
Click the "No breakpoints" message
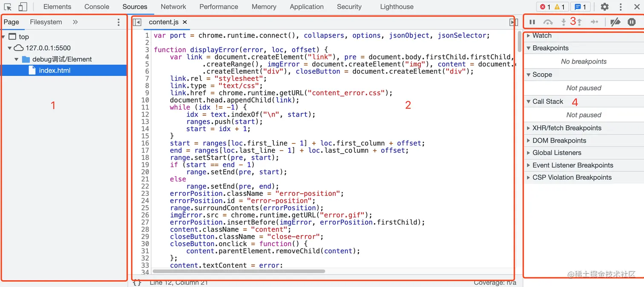[584, 61]
